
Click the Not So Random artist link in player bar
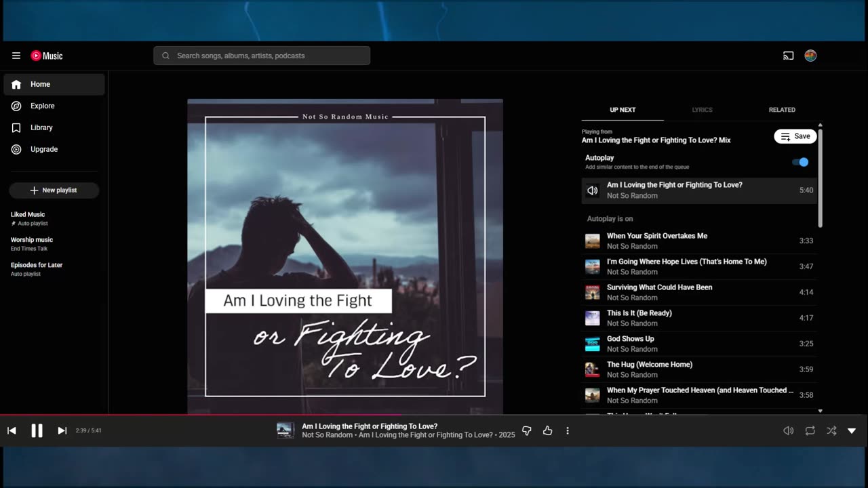(328, 435)
